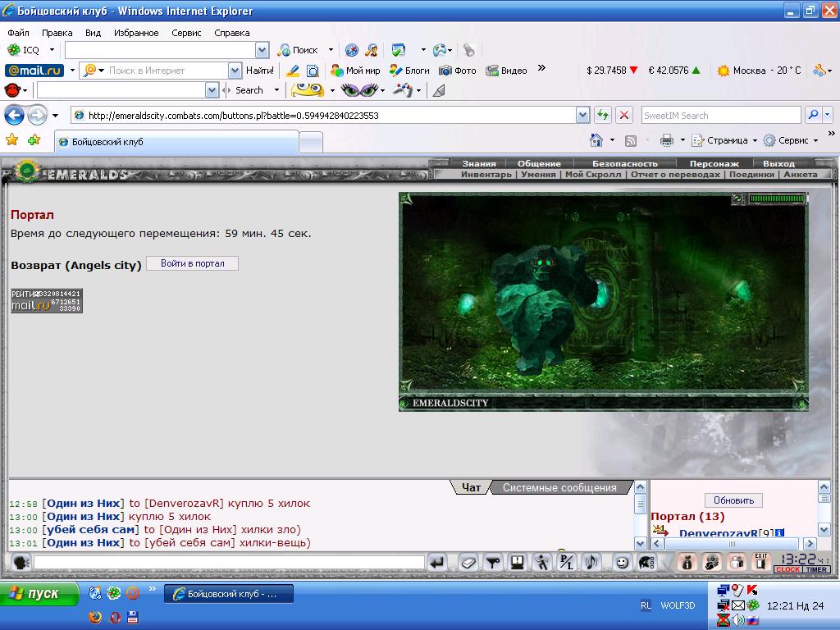Click the Мой мир toolbar link
This screenshot has height=630, width=840.
click(355, 71)
